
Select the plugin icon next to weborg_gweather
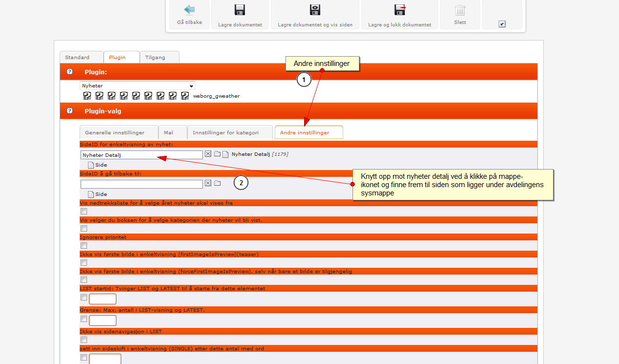(x=185, y=96)
